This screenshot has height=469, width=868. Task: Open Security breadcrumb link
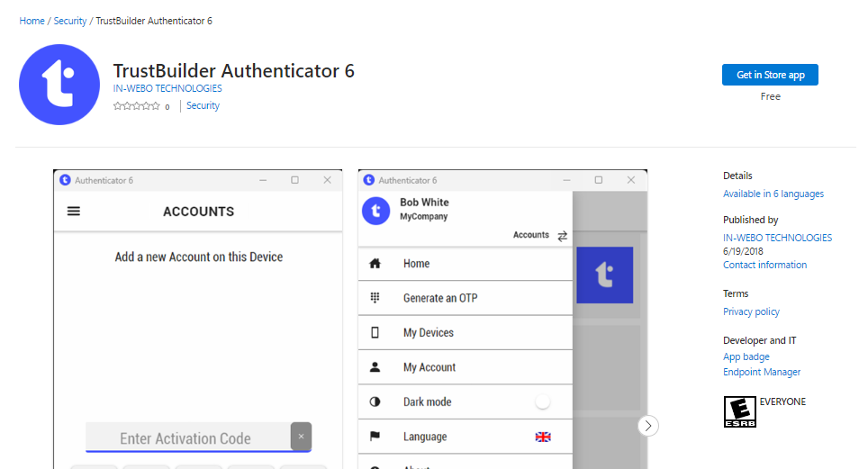point(70,21)
